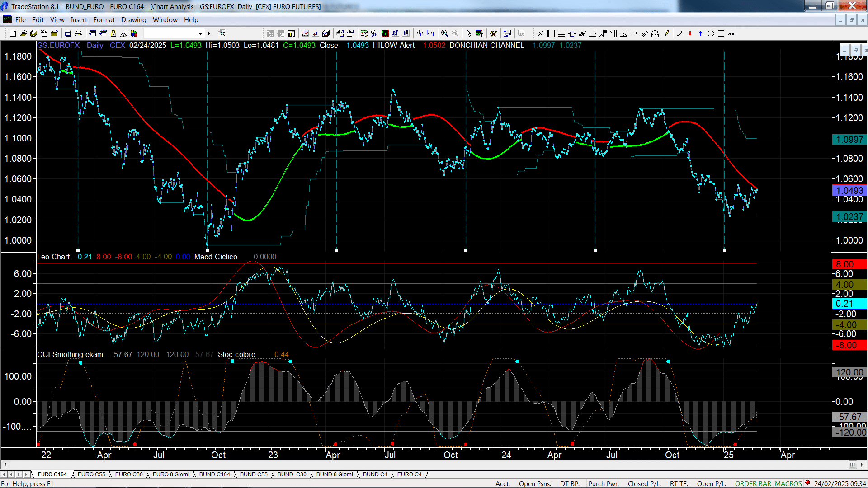
Task: Switch to the BUND 8 Giorni tab
Action: click(335, 474)
